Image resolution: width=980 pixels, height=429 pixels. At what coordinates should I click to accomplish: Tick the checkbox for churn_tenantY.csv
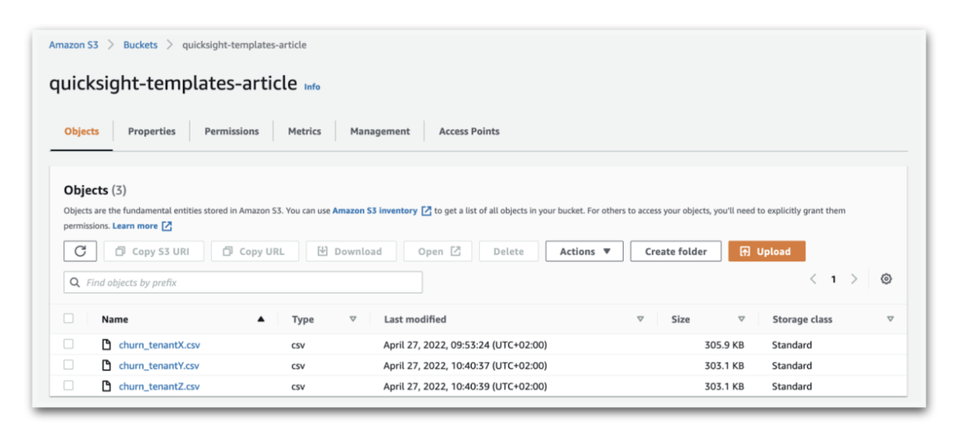pyautogui.click(x=69, y=365)
